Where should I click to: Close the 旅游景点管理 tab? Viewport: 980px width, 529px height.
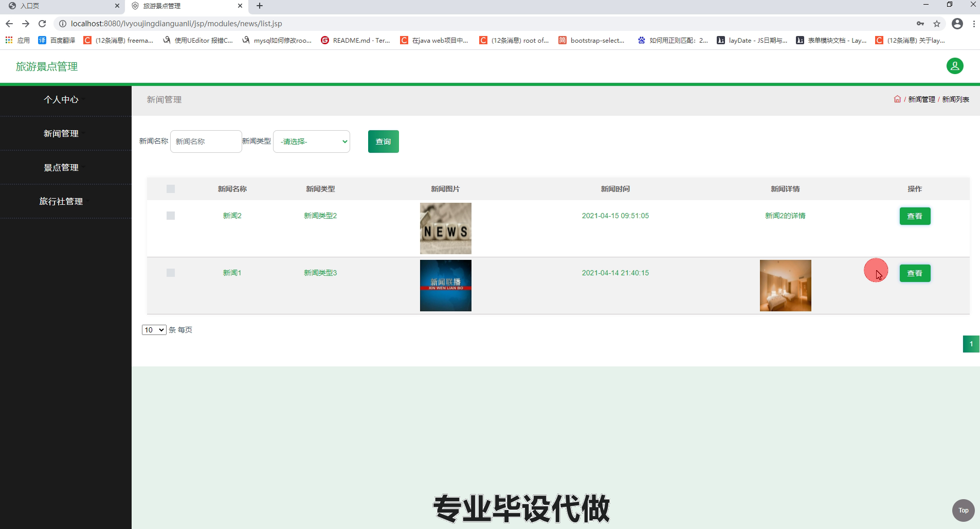pyautogui.click(x=240, y=6)
